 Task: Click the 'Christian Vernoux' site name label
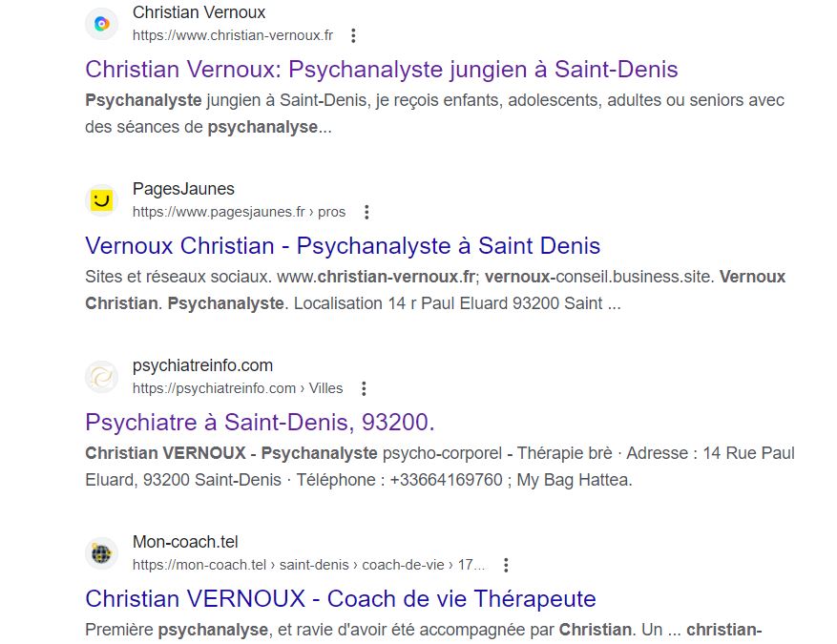199,12
